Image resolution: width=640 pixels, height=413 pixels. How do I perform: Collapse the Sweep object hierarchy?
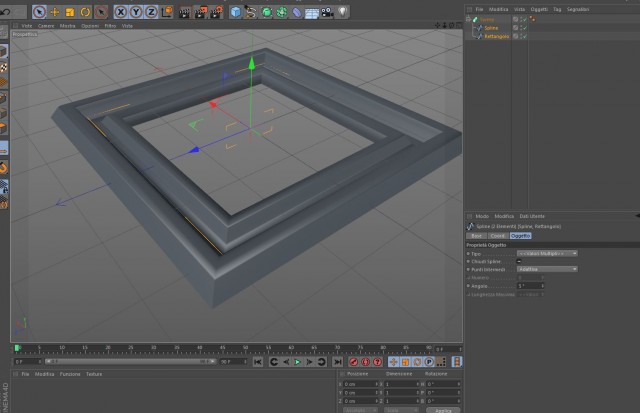coord(468,19)
